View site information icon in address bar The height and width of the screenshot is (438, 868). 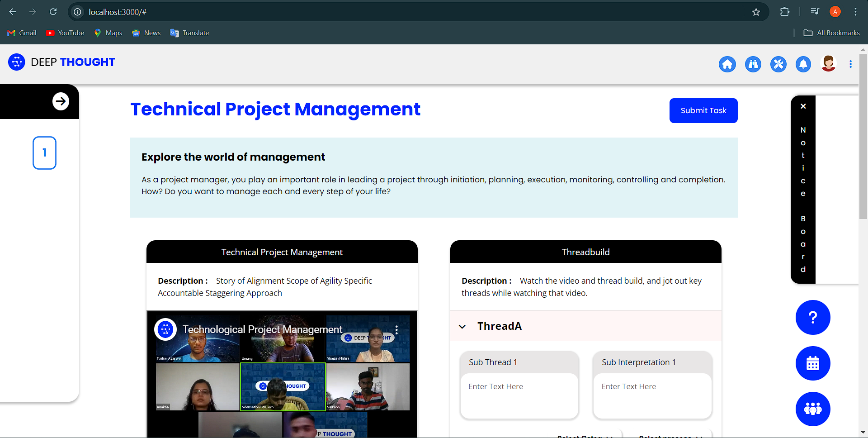(x=78, y=12)
